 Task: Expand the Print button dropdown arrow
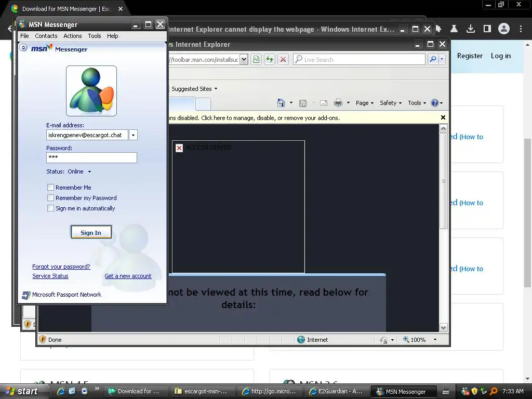(348, 102)
